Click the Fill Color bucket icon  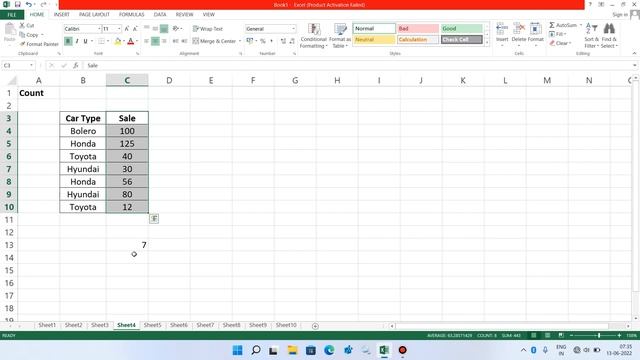[x=118, y=41]
